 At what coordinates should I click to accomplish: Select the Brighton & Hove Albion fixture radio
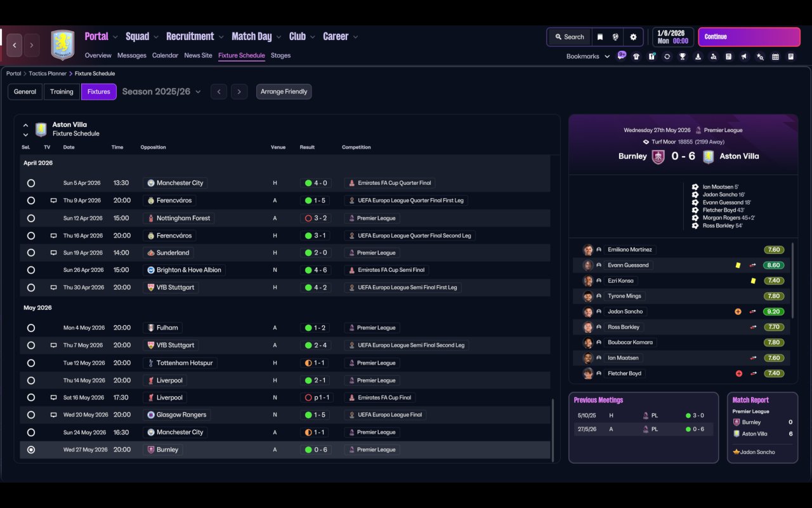31,270
